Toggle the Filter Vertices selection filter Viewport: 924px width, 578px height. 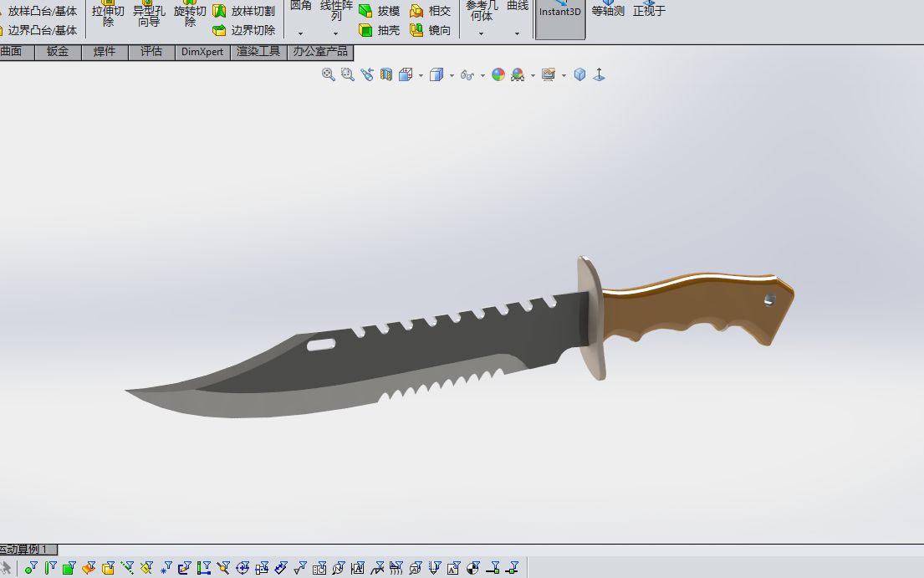[x=31, y=568]
